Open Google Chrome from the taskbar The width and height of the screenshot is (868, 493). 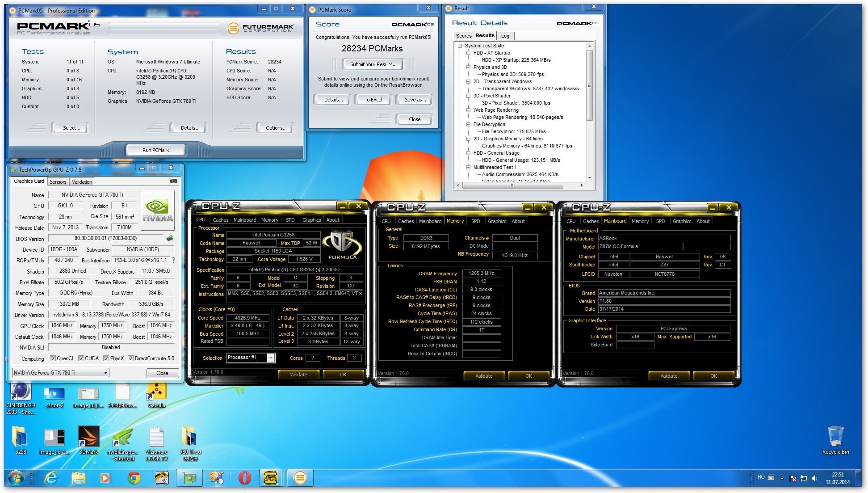pyautogui.click(x=134, y=478)
